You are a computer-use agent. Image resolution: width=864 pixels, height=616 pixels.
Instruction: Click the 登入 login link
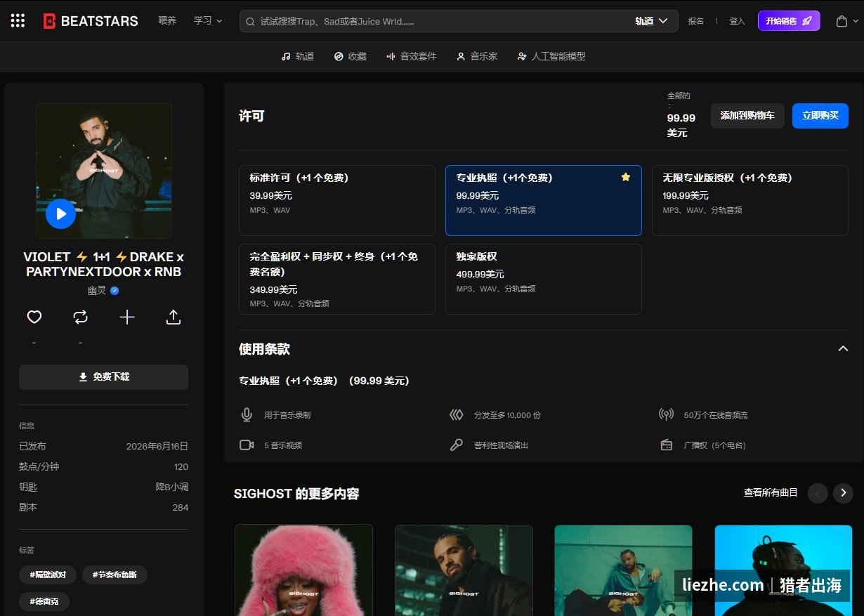[x=737, y=21]
